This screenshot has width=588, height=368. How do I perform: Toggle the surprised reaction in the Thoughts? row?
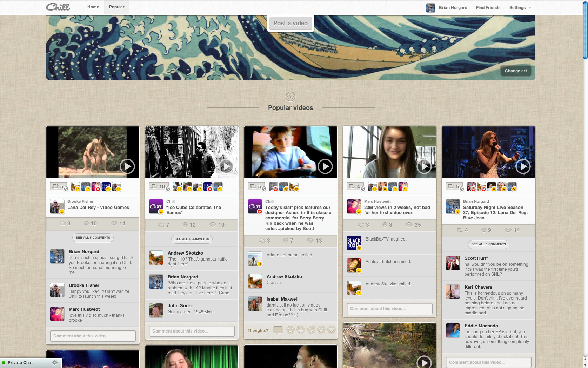(311, 330)
